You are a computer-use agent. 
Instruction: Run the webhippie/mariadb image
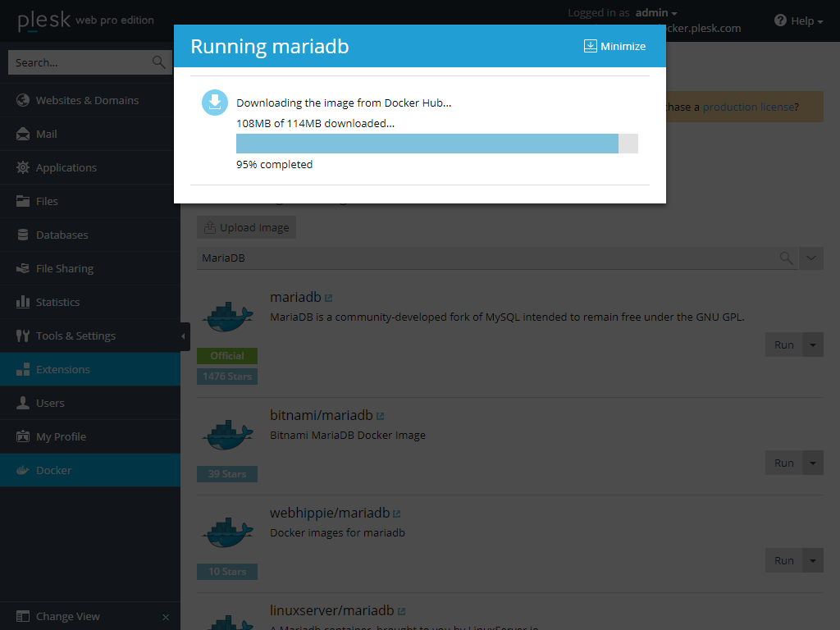coord(783,560)
